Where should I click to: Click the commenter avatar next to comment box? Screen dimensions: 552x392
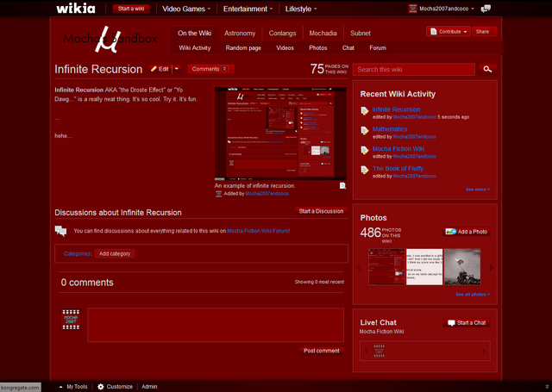pos(71,320)
